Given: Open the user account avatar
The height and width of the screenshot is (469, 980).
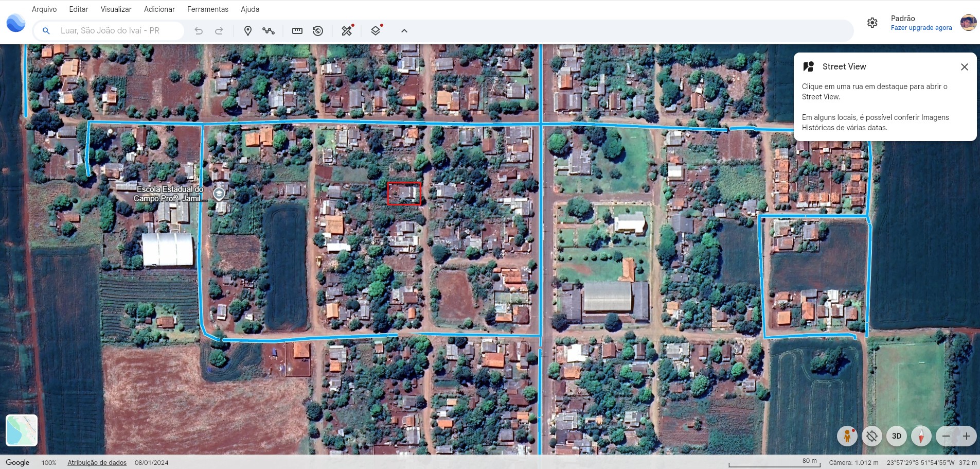Looking at the screenshot, I should (968, 23).
